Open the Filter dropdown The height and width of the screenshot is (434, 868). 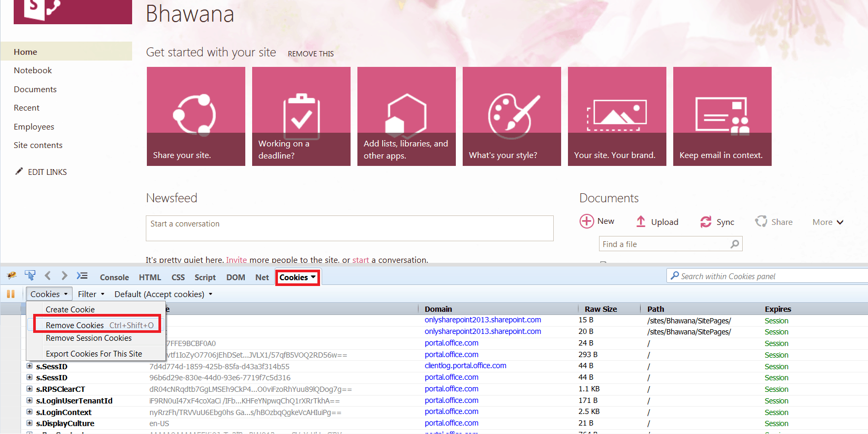pyautogui.click(x=91, y=294)
